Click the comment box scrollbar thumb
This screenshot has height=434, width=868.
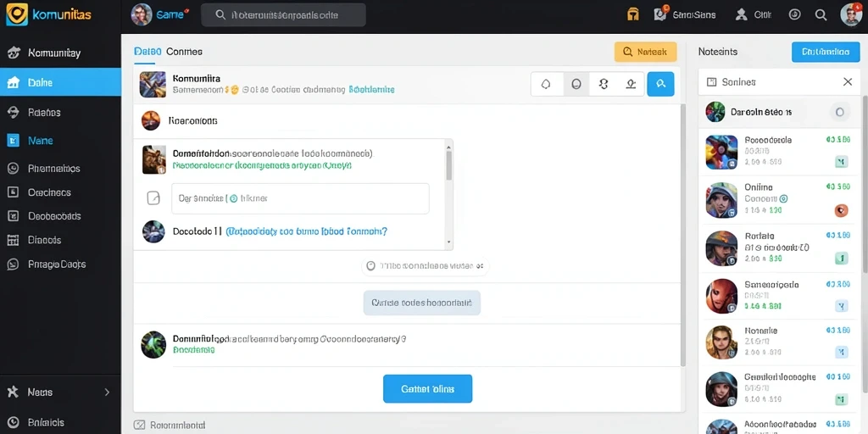click(x=449, y=165)
